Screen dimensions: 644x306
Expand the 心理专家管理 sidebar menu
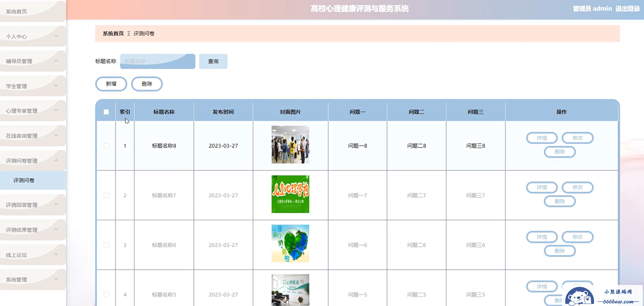tap(33, 110)
